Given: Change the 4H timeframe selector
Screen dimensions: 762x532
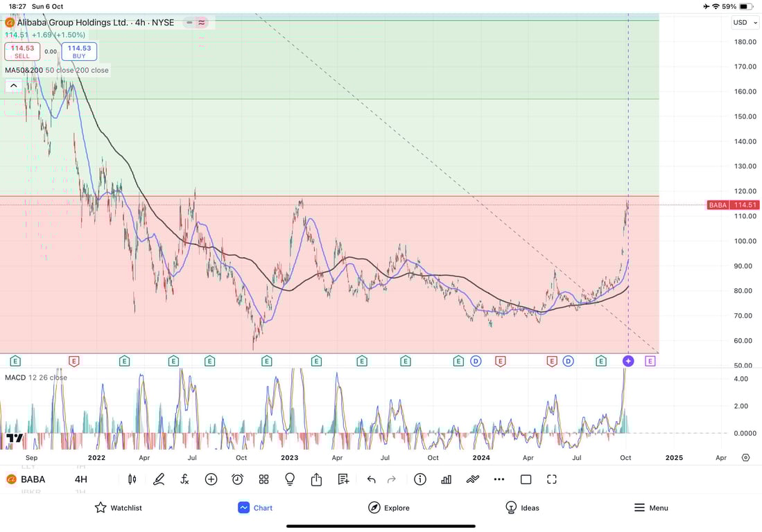Looking at the screenshot, I should click(x=80, y=479).
